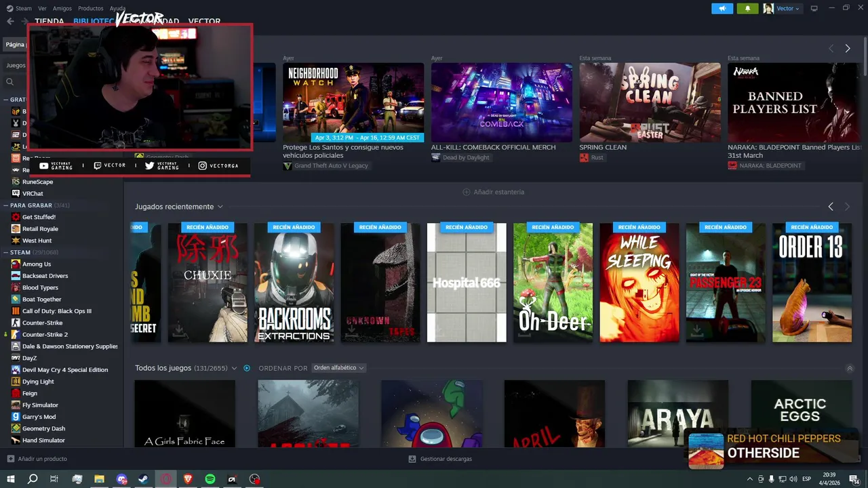Open the Jugados recientemente shelf dropdown
Viewport: 868px width, 488px height.
point(220,207)
